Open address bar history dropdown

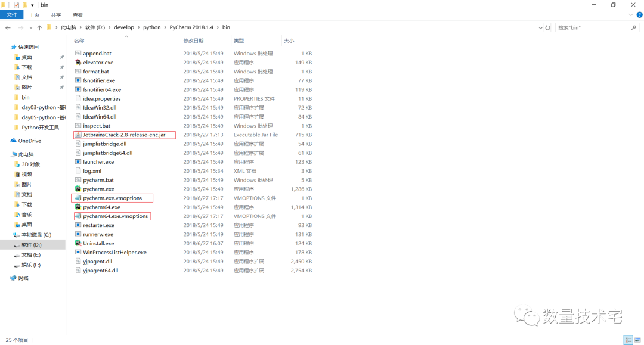point(540,27)
